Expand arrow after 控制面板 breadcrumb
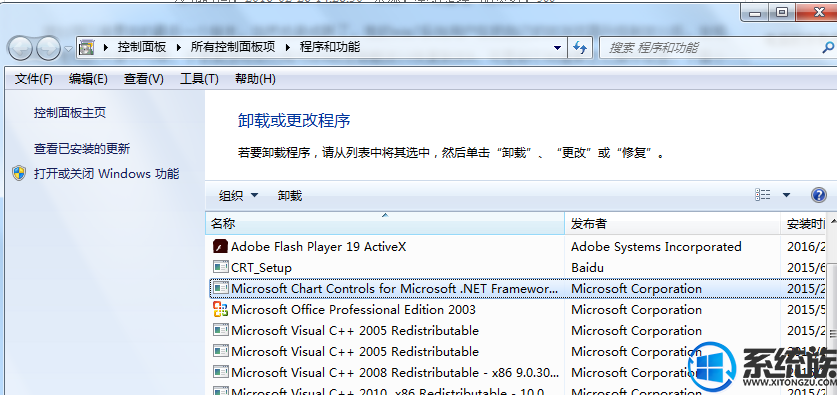 pyautogui.click(x=179, y=48)
